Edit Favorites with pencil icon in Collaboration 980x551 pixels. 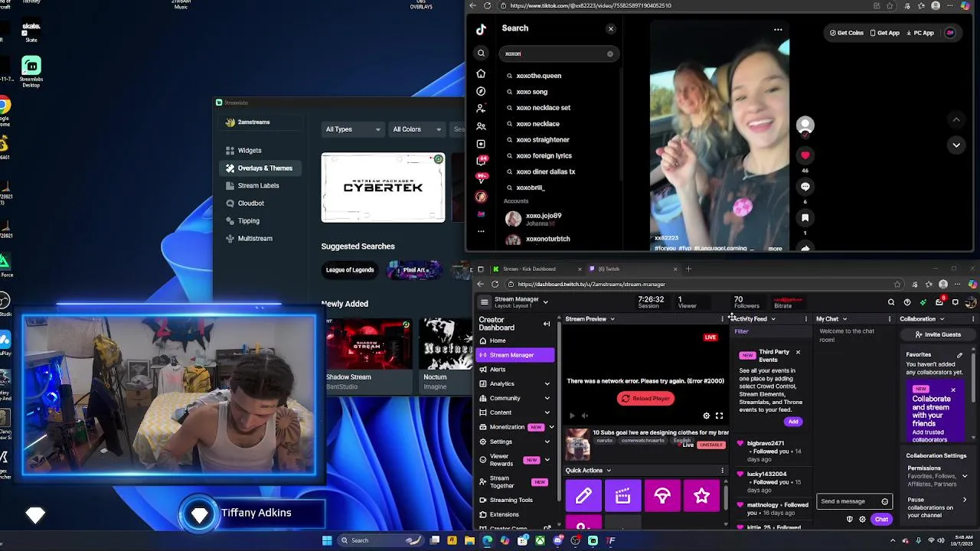(959, 355)
